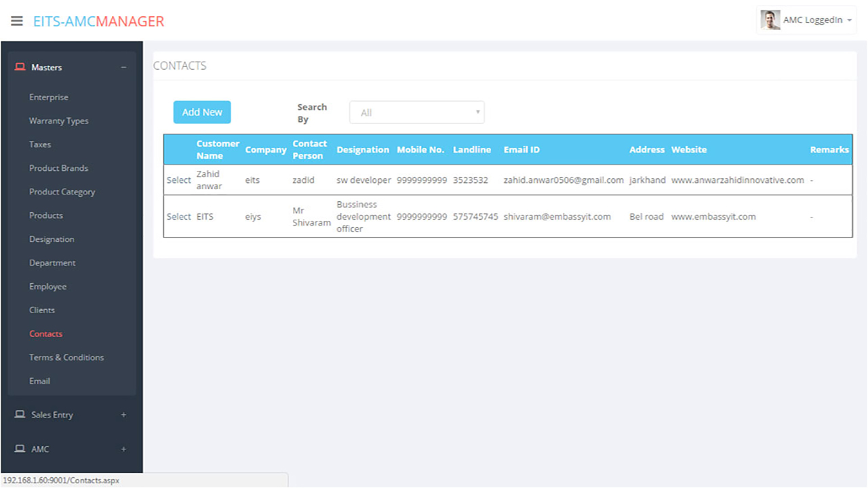
Task: Open Product Brands in sidebar
Action: click(x=58, y=168)
